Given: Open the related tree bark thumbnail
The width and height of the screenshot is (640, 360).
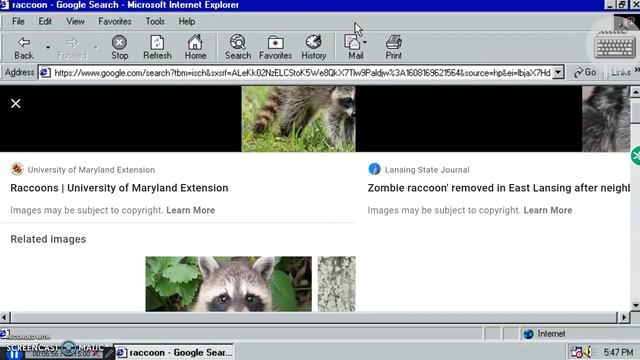Looking at the screenshot, I should [337, 284].
